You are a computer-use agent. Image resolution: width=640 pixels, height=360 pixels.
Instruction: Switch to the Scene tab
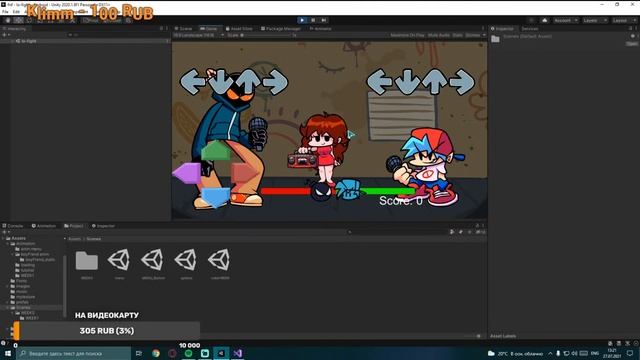183,29
